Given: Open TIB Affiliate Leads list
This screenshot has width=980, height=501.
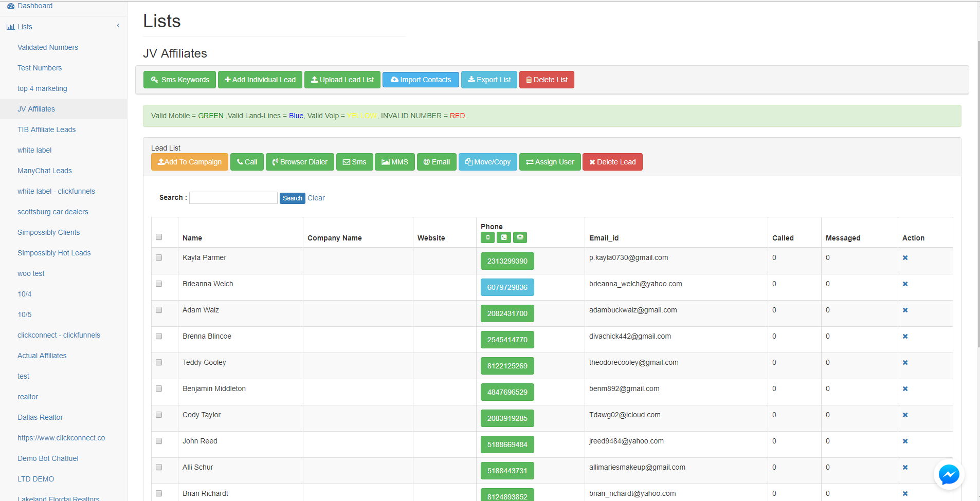Looking at the screenshot, I should coord(46,129).
